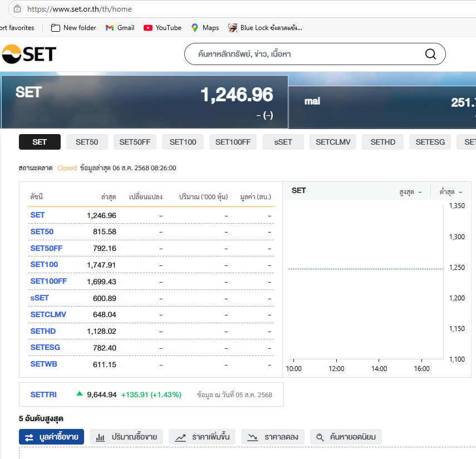Switch to the SET100 tab

pyautogui.click(x=183, y=142)
